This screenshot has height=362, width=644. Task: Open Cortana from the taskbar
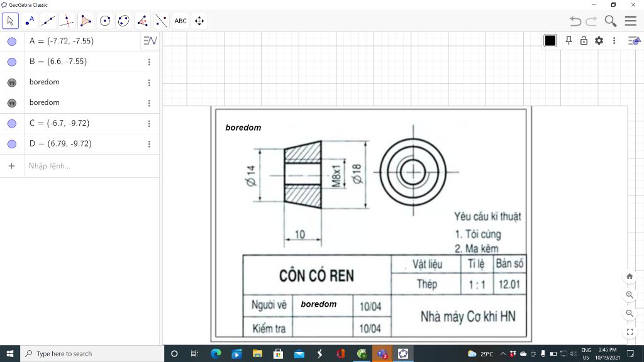click(174, 353)
